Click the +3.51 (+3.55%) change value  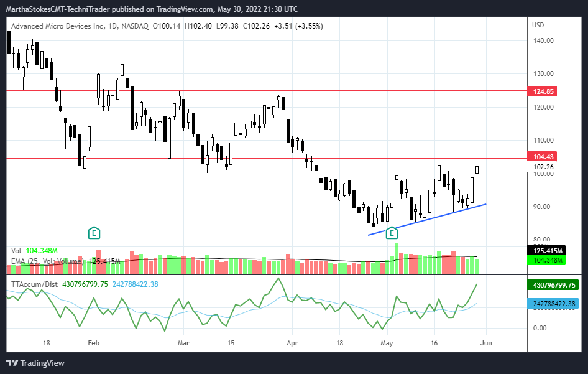click(x=298, y=26)
